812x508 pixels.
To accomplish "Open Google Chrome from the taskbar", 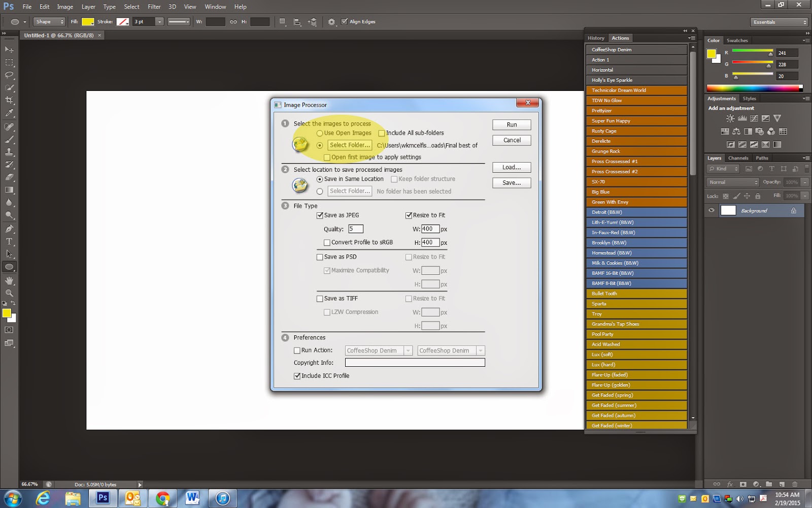I will click(162, 498).
